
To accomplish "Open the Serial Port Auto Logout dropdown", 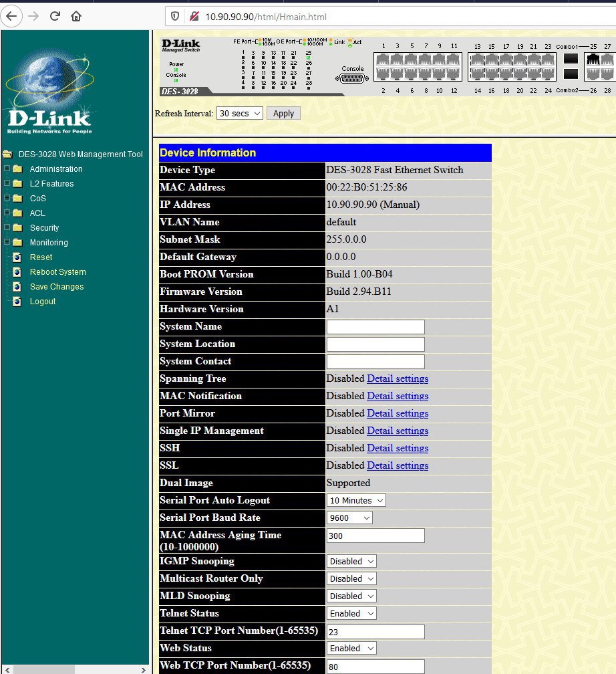I will pyautogui.click(x=356, y=500).
